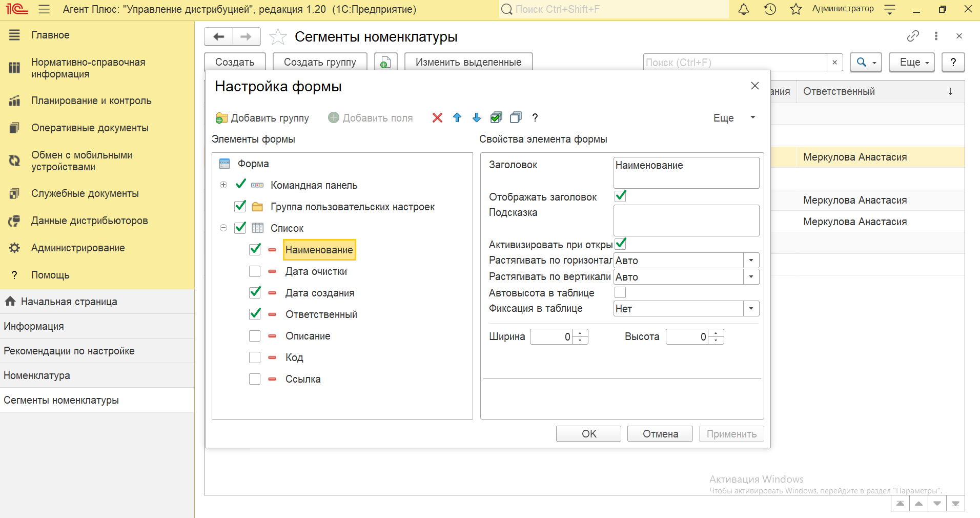Viewport: 980px width, 518px height.
Task: Click the red X delete element icon
Action: tap(437, 118)
